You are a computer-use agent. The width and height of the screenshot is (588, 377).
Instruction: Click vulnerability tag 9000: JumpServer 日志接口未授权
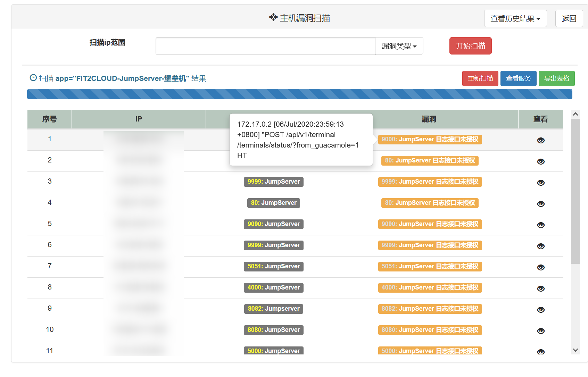click(x=430, y=139)
